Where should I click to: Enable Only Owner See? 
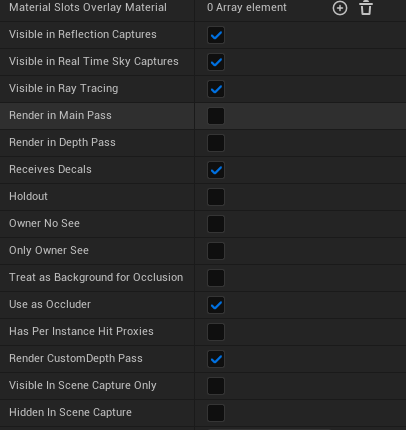216,251
